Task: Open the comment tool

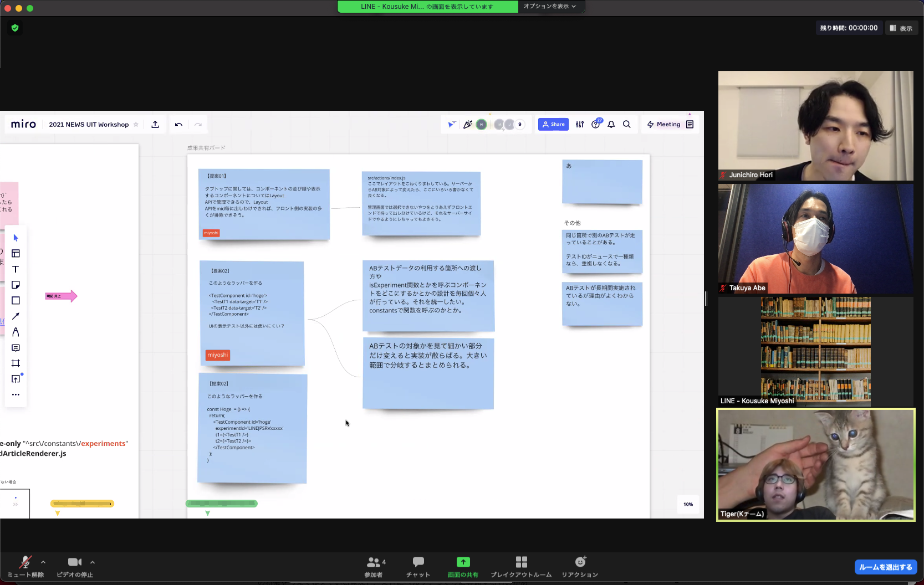Action: tap(16, 348)
